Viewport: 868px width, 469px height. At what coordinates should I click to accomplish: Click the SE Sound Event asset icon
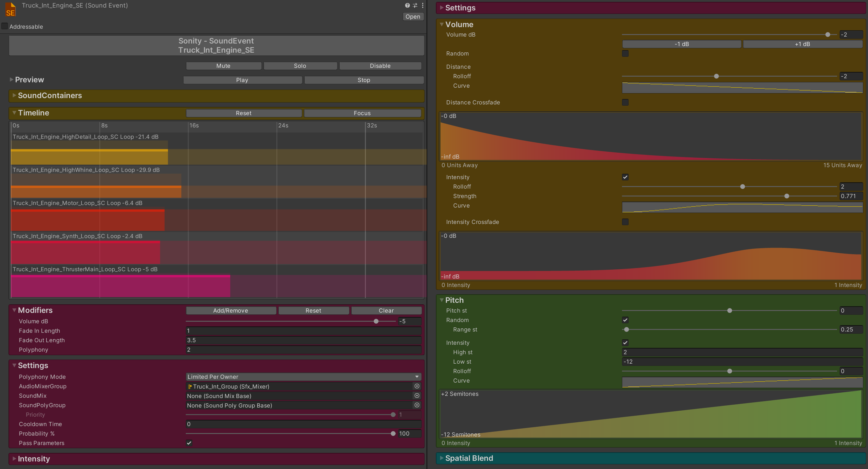point(10,9)
